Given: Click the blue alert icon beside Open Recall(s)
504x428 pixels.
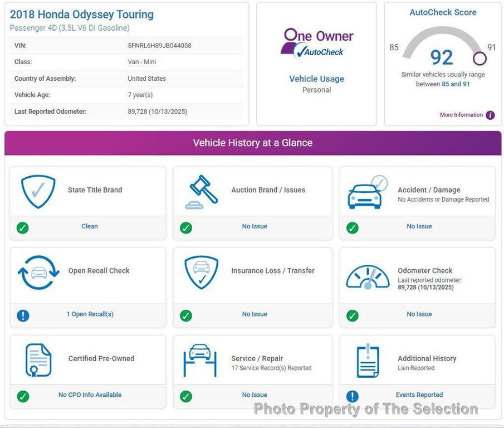Looking at the screenshot, I should click(x=23, y=315).
